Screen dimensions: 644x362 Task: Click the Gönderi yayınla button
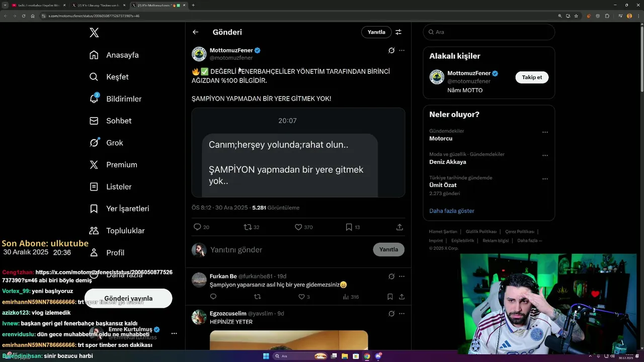(x=128, y=298)
